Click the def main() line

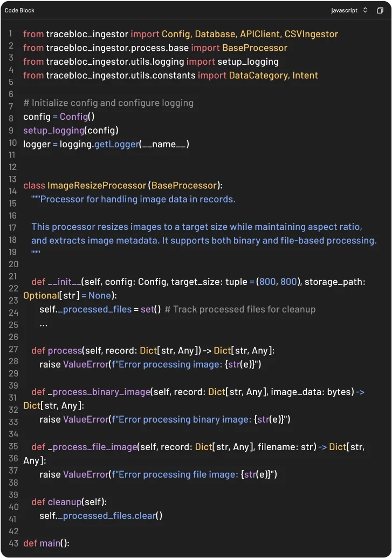pos(46,543)
